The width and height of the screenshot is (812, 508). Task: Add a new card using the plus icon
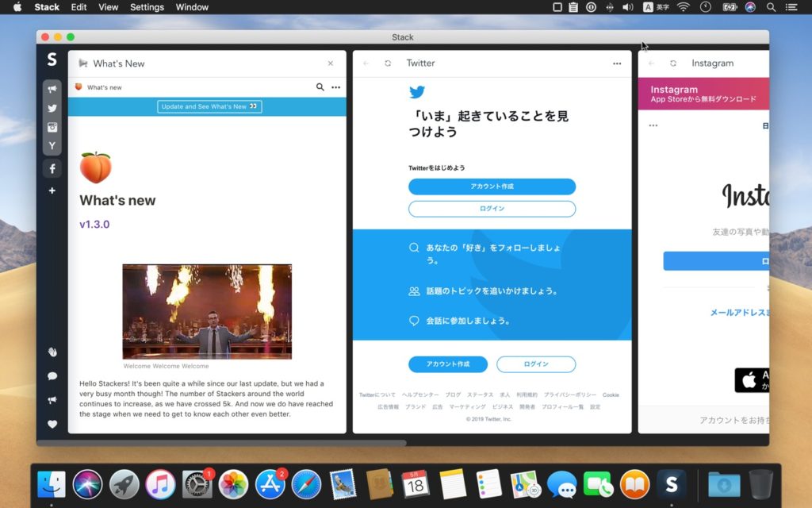[x=52, y=190]
